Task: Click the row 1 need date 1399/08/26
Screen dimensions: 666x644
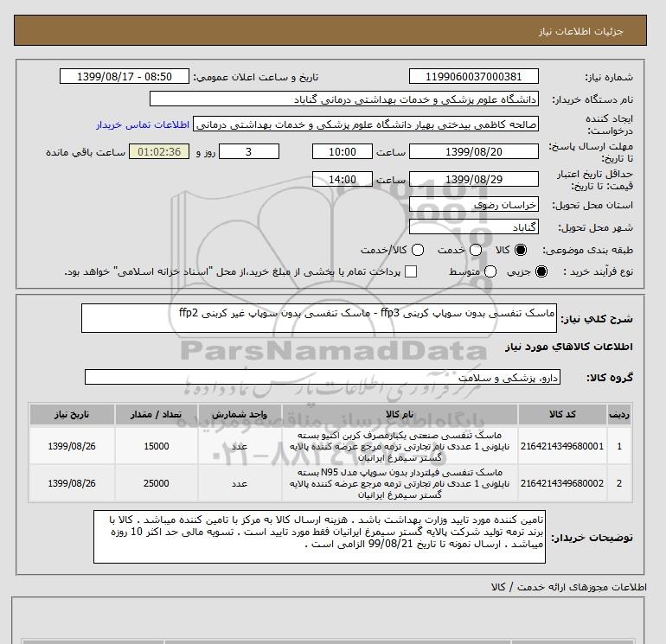Action: pos(72,446)
